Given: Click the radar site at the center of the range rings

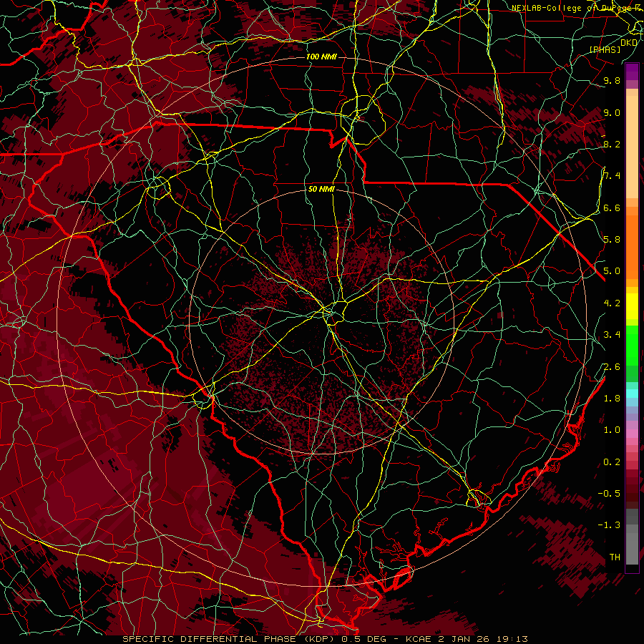Looking at the screenshot, I should click(322, 321).
